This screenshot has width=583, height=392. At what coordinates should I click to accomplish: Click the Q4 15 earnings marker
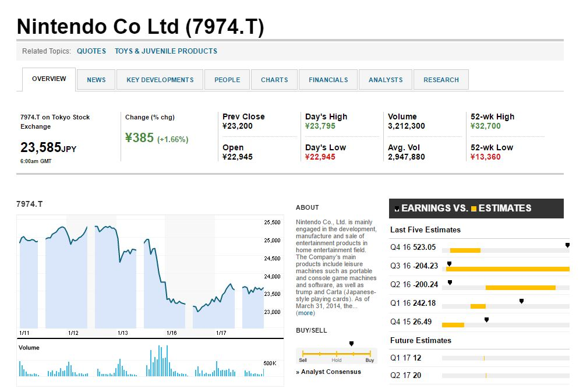click(x=486, y=319)
